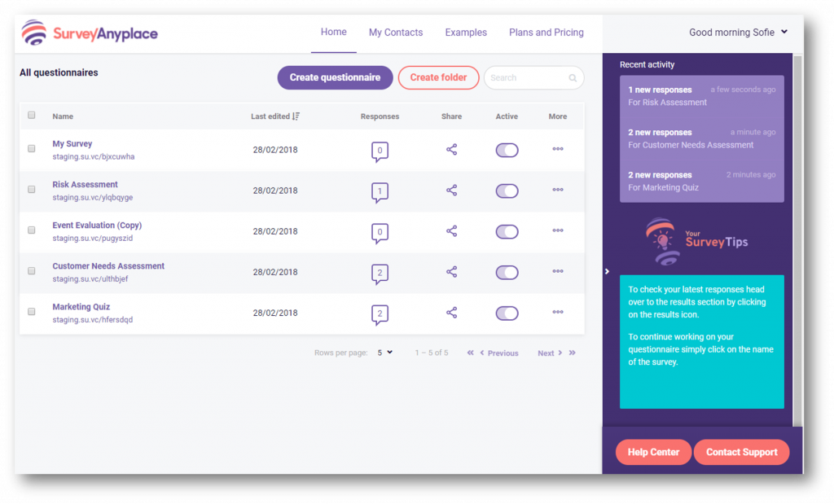This screenshot has height=504, width=834.
Task: Click the Create questionnaire button
Action: point(335,77)
